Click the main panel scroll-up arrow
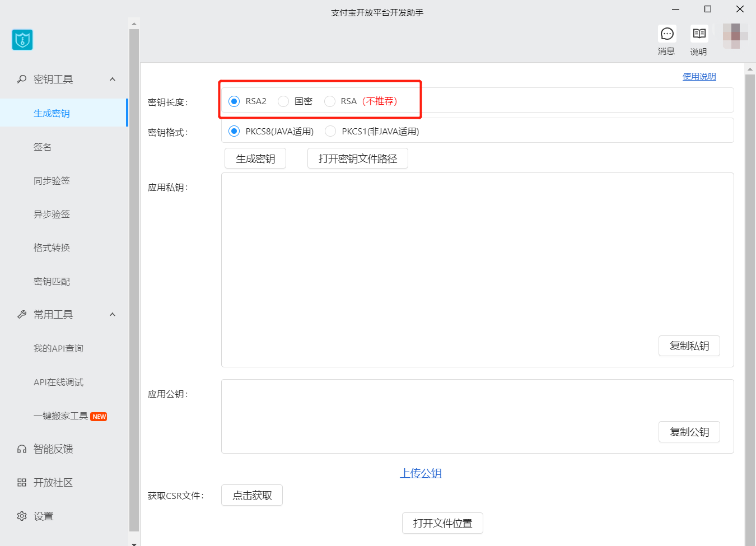The image size is (756, 546). (x=750, y=69)
